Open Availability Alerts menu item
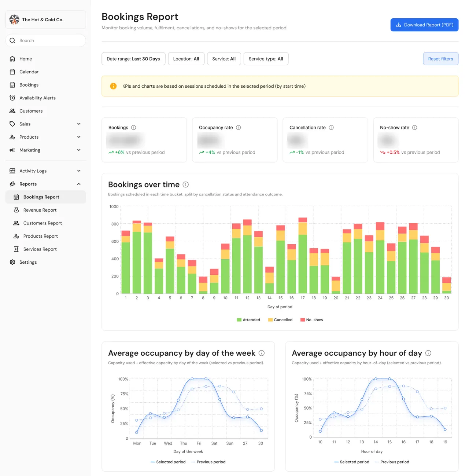Screen dimensions: 469x476 pos(45,98)
